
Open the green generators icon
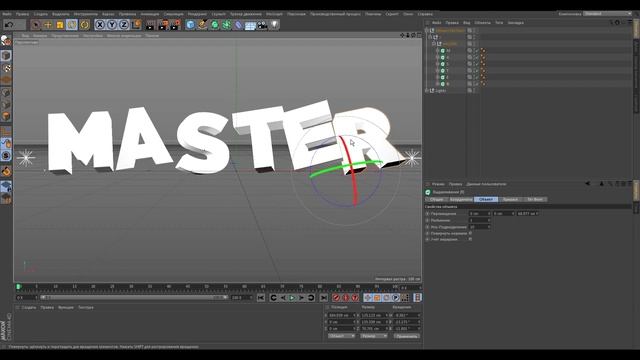coord(214,25)
